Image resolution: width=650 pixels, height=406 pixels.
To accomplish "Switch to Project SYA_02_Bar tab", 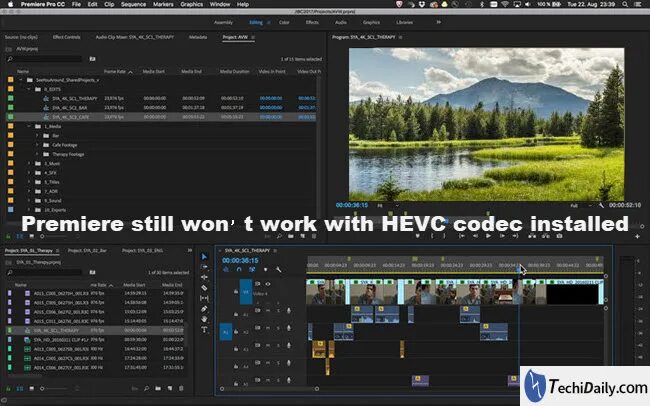I will coord(87,250).
